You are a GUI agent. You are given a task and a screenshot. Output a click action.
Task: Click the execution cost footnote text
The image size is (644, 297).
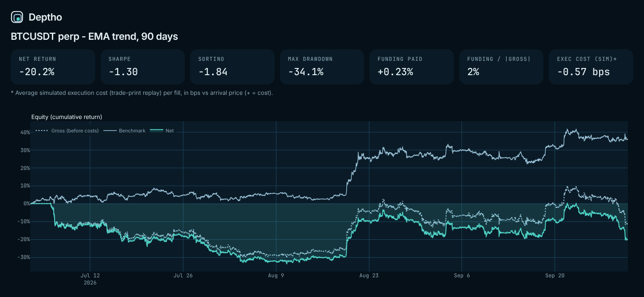(142, 93)
